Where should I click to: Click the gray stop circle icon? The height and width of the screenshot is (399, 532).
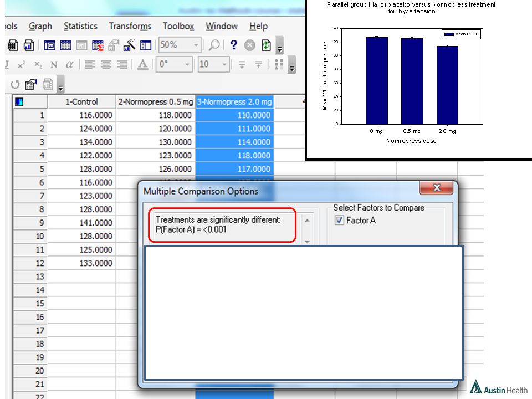[250, 45]
